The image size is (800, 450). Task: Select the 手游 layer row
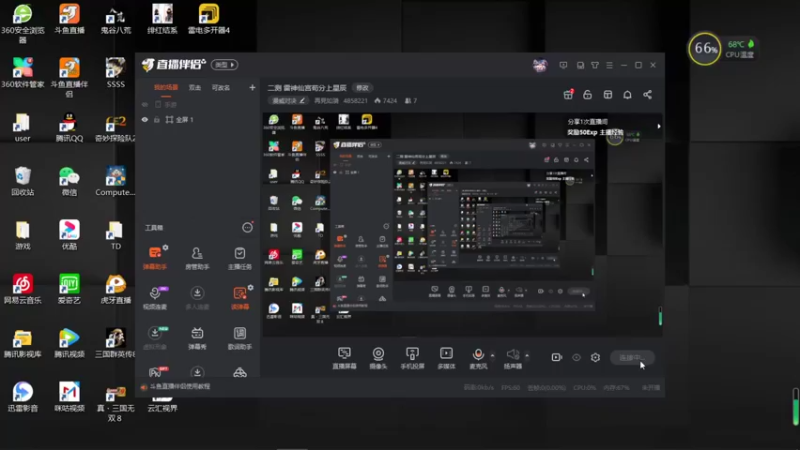click(198, 105)
